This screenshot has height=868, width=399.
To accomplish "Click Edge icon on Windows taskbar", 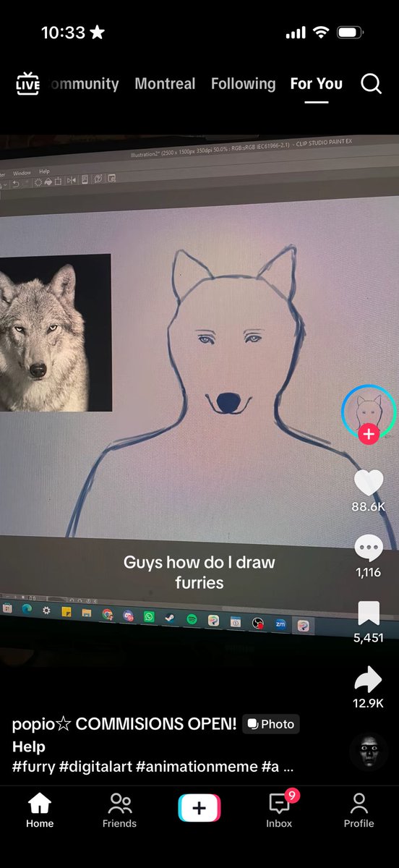I will point(27,609).
